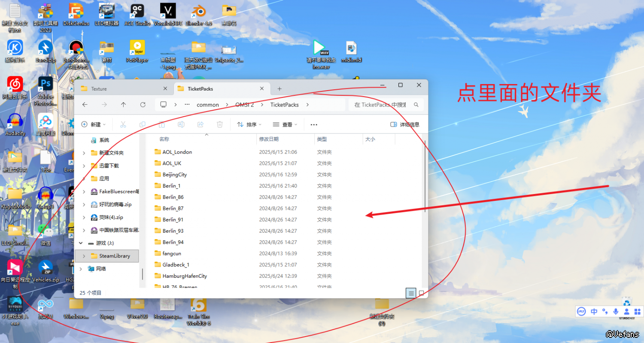This screenshot has height=343, width=644.
Task: Switch to details list view icon
Action: point(411,293)
